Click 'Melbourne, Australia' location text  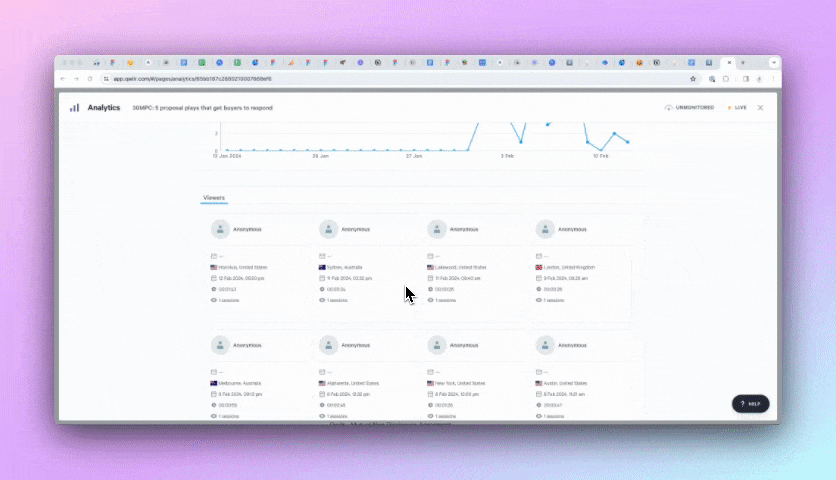coord(239,383)
